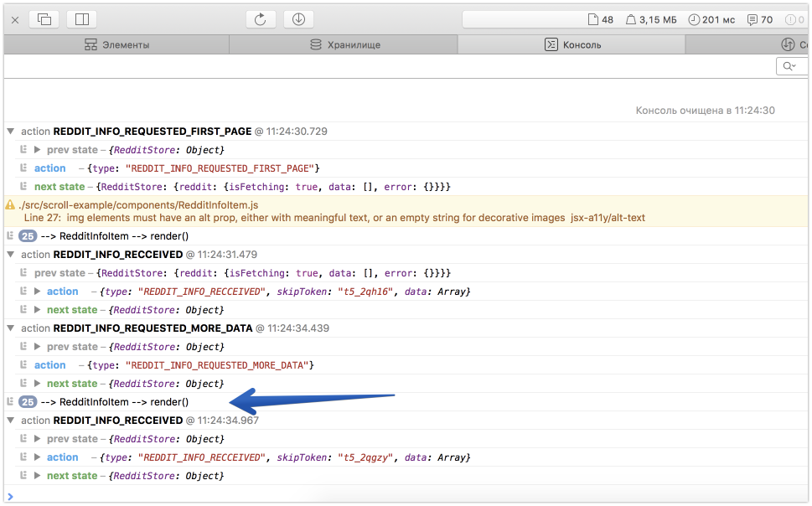Collapse the REDDIT_INFO_RECCEIVED group logged at 11:24:34.967
Screen dimensions: 812x506
click(10, 421)
